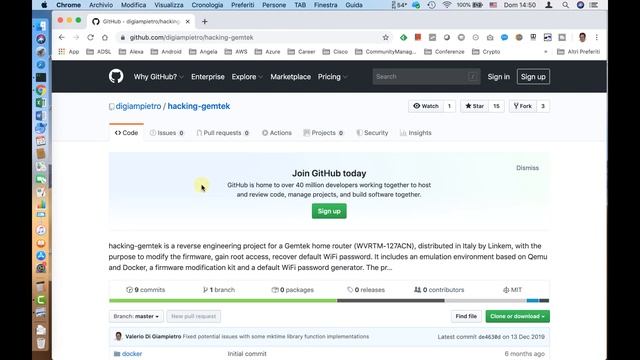Click the camera extension icon in Chrome toolbar
640x360 pixels.
click(x=490, y=37)
